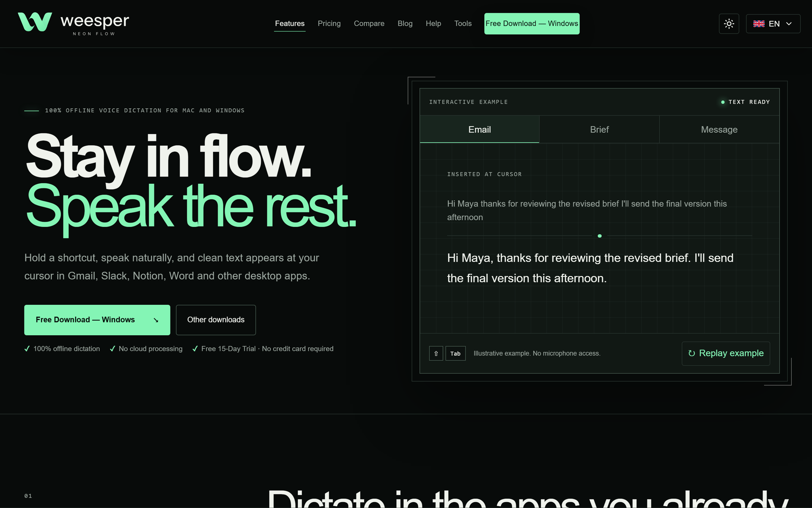This screenshot has height=508, width=812.
Task: Click the Tab key badge
Action: [x=455, y=353]
